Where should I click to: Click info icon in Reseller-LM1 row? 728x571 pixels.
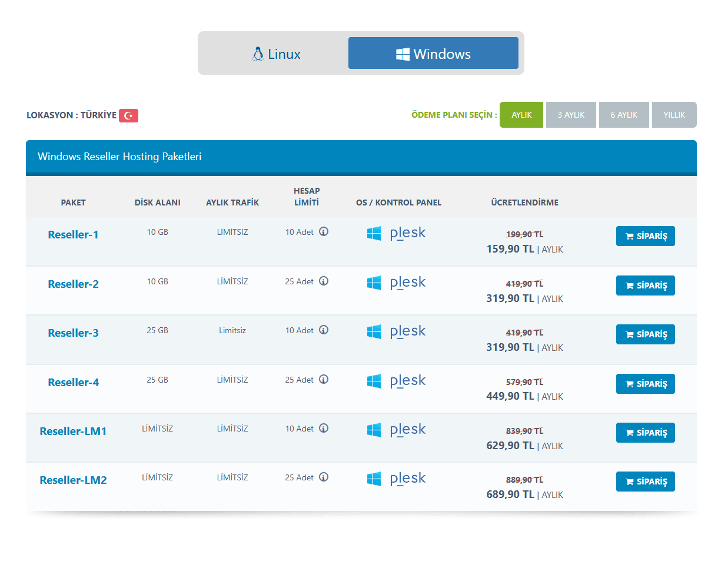point(324,429)
